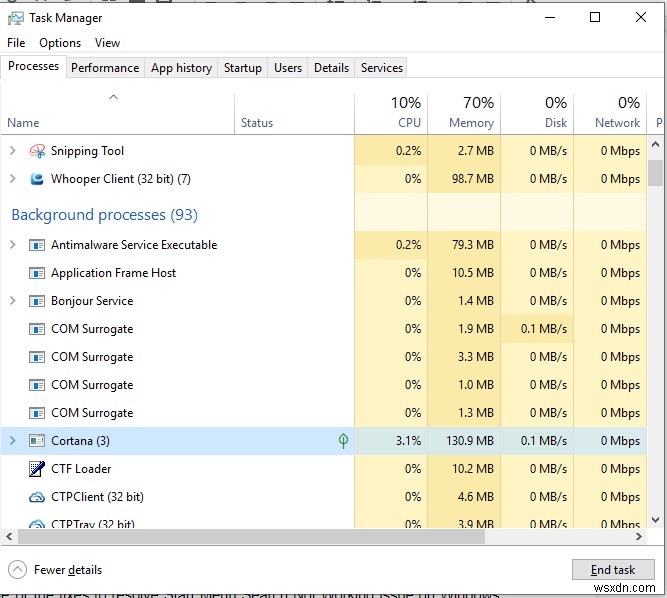Click Bonjour Service's 1.4 MB memory value
The width and height of the screenshot is (667, 598).
click(x=476, y=301)
